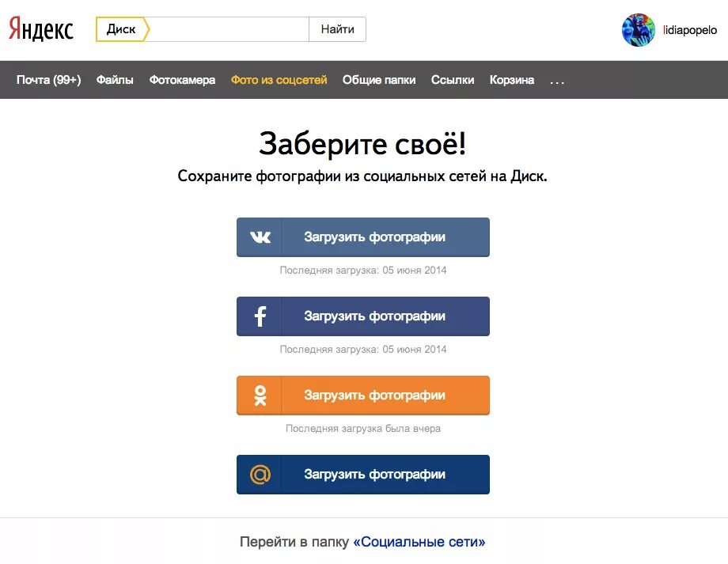Open the Яндекс logo home link
Screen dimensions: 728x564
[x=41, y=28]
